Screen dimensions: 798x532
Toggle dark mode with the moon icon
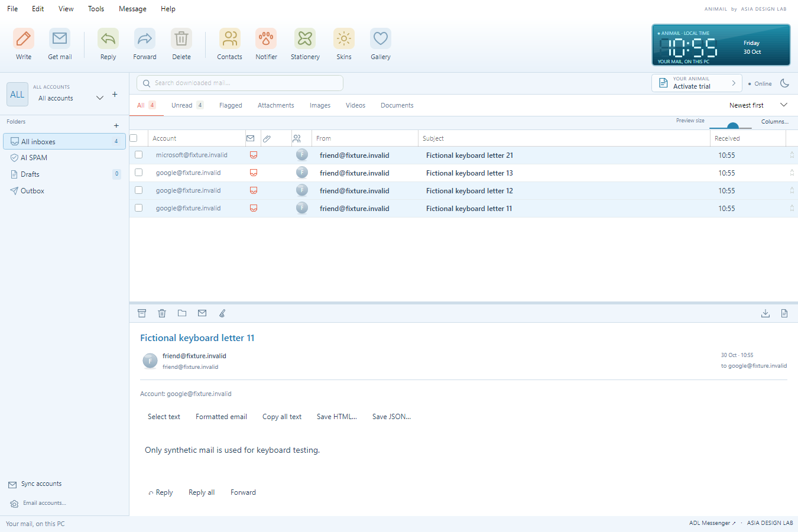(x=784, y=83)
